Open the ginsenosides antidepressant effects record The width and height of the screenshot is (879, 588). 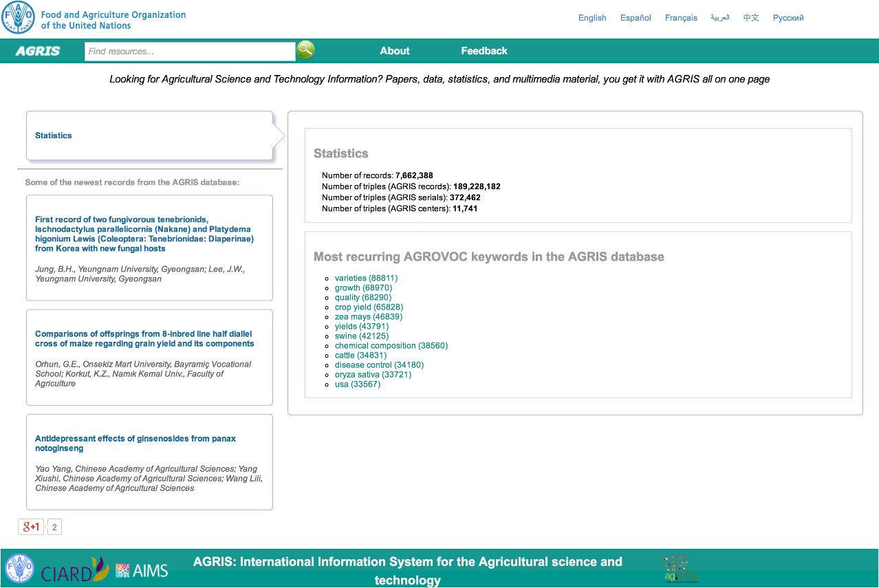pos(135,444)
